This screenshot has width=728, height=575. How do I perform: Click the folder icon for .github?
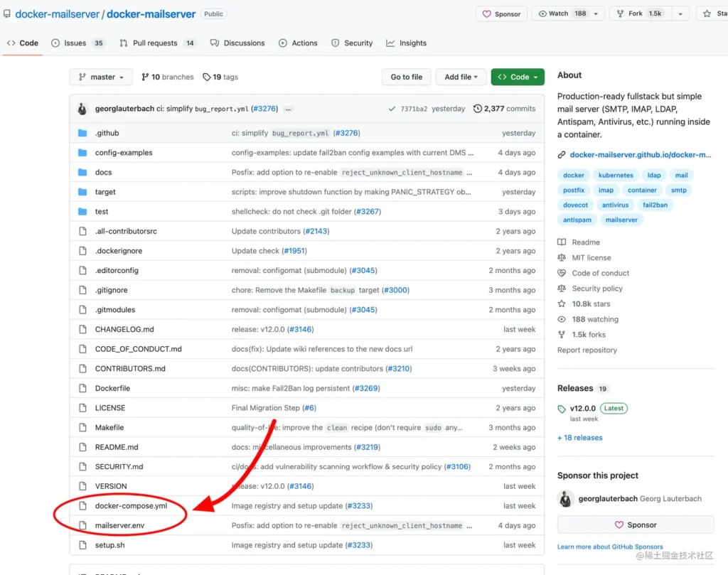pos(82,133)
